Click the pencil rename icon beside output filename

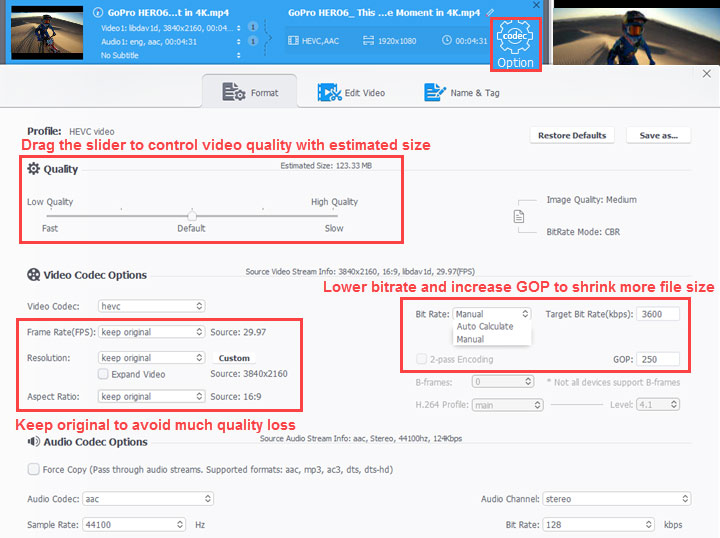point(490,12)
